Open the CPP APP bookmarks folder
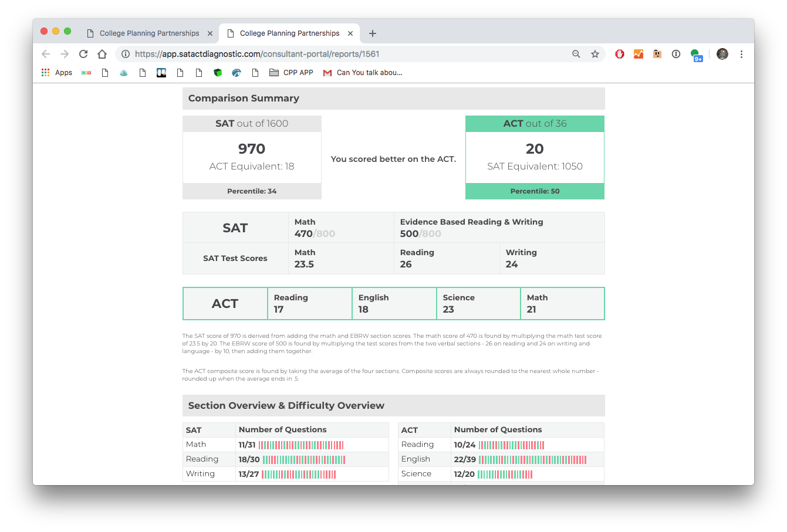The height and width of the screenshot is (532, 787). 291,73
